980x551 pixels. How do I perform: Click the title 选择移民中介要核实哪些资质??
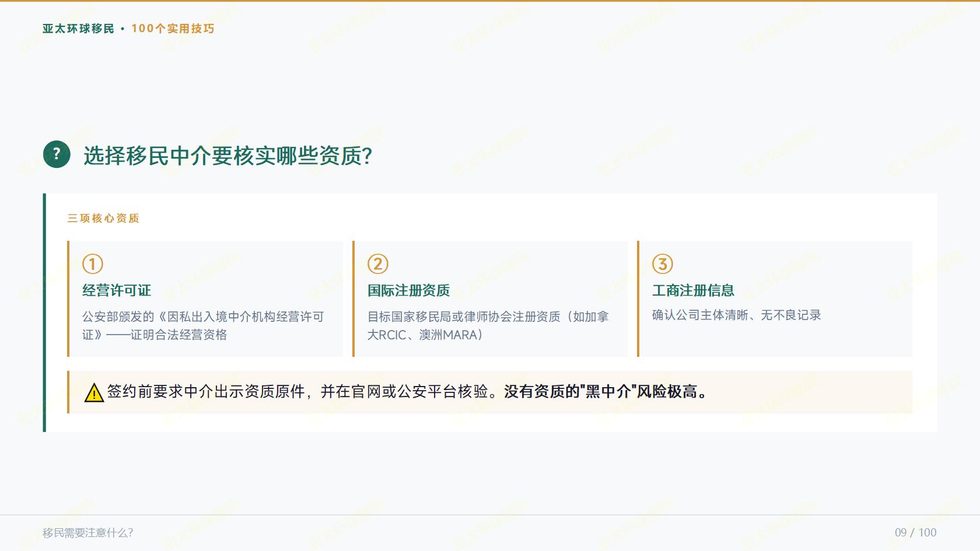228,156
